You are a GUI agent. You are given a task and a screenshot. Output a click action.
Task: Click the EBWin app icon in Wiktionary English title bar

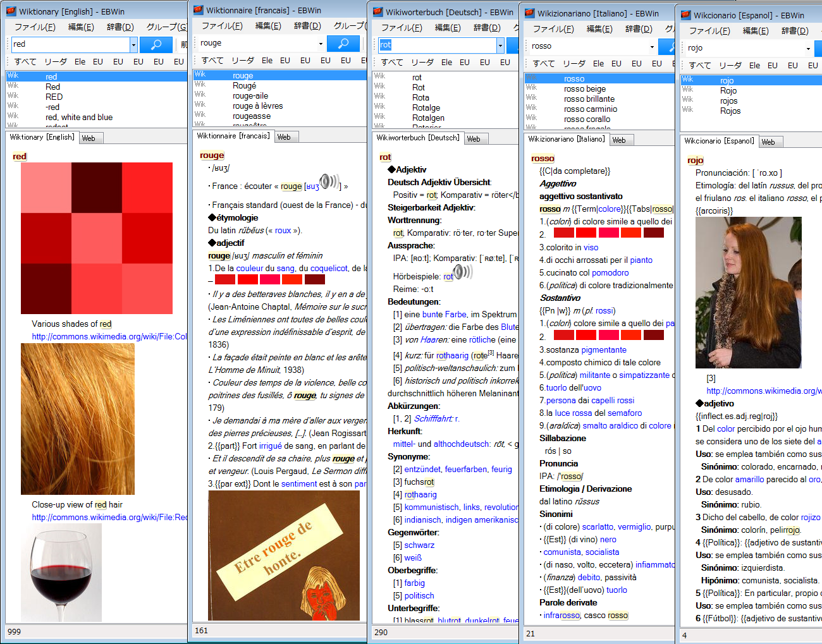coord(11,11)
